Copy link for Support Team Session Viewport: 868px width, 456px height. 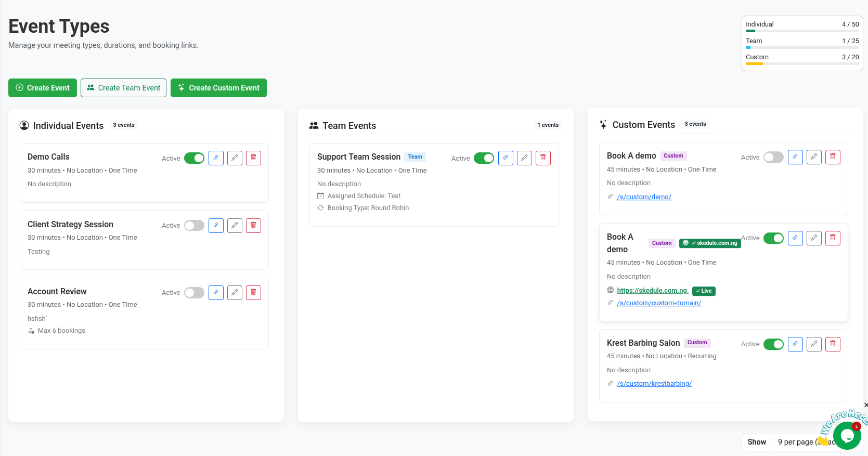(x=506, y=158)
